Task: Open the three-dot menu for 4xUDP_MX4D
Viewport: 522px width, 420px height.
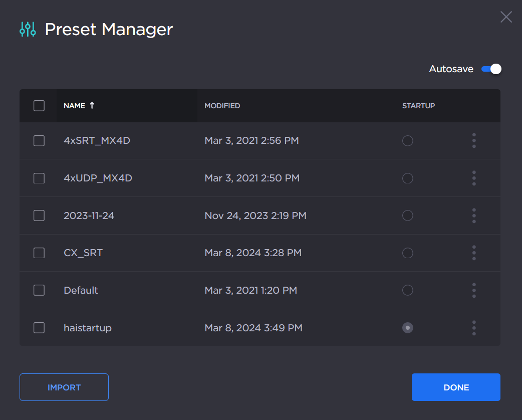Action: click(473, 178)
